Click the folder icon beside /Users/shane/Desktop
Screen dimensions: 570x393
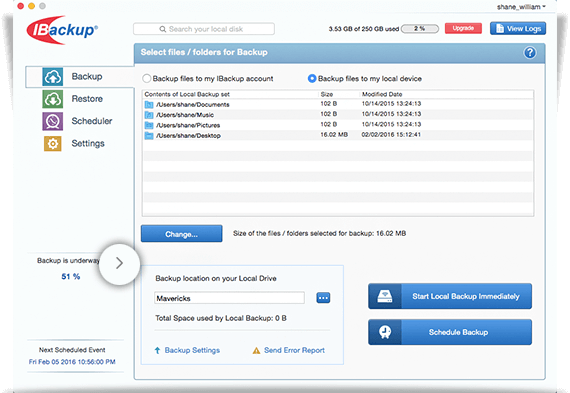tap(149, 136)
